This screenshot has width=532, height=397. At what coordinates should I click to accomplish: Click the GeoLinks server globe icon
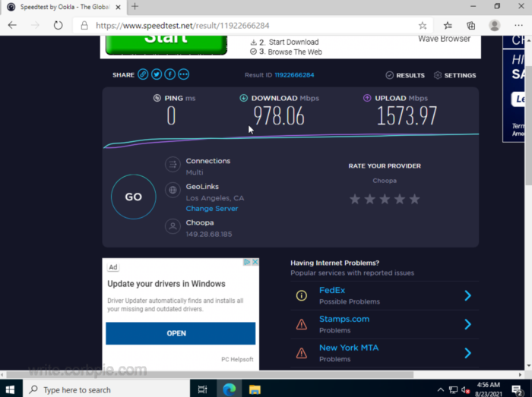[x=173, y=190]
